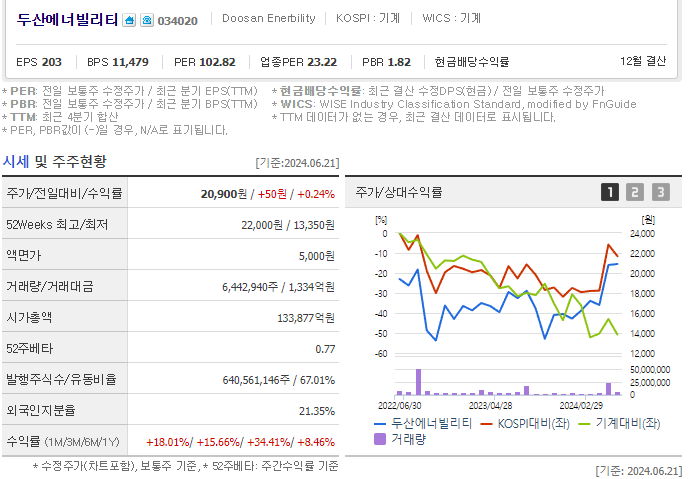The width and height of the screenshot is (690, 479).
Task: Click the tallest purple volume bar
Action: [418, 382]
